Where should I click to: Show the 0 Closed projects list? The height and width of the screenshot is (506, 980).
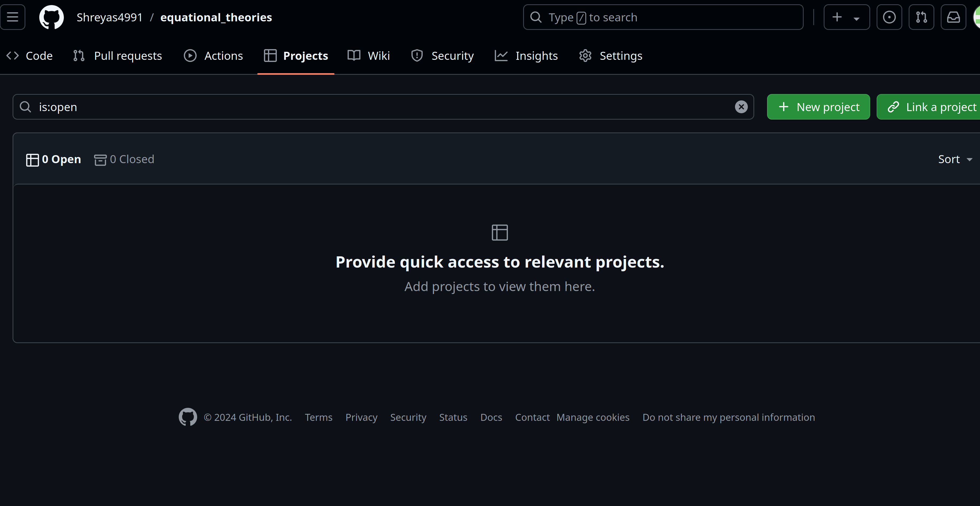click(124, 159)
